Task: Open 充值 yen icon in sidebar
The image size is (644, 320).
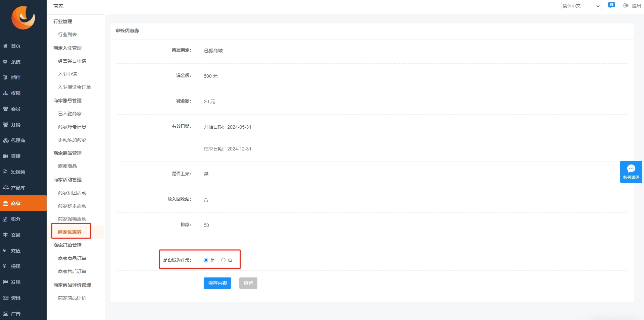Action: tap(5, 251)
